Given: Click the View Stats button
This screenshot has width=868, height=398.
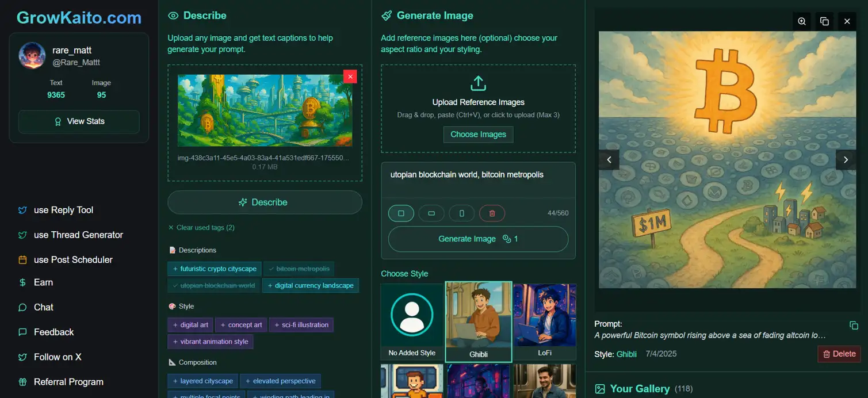Looking at the screenshot, I should [79, 121].
